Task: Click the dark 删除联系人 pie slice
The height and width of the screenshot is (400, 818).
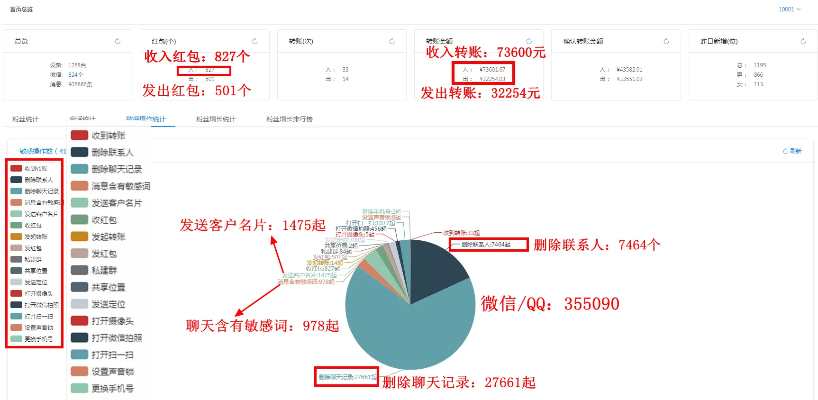Action: [430, 267]
